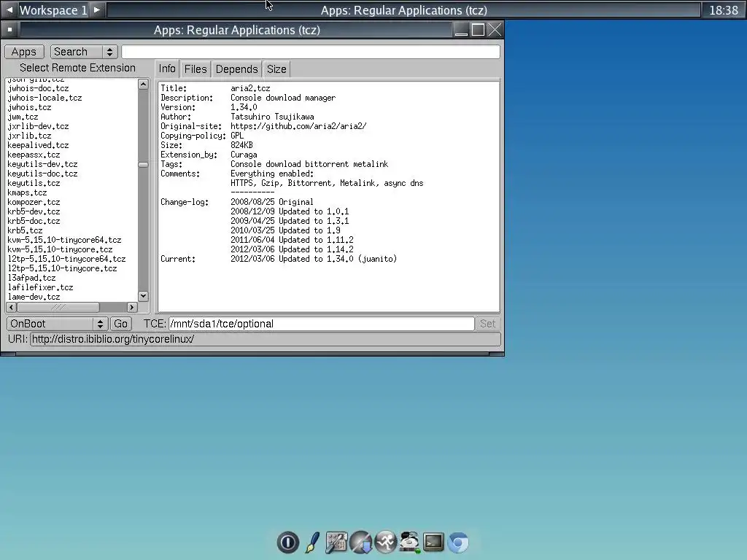Open the Search mode dropdown
This screenshot has width=747, height=560.
coord(84,52)
